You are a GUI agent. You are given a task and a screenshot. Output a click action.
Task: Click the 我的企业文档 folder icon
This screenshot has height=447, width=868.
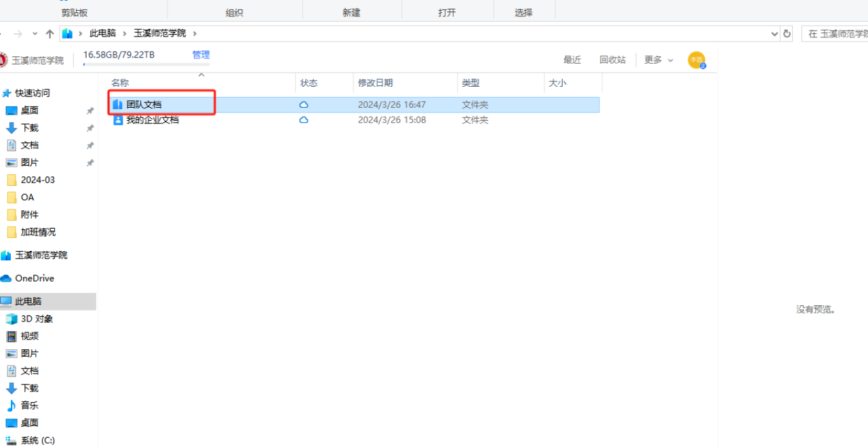[x=118, y=120]
